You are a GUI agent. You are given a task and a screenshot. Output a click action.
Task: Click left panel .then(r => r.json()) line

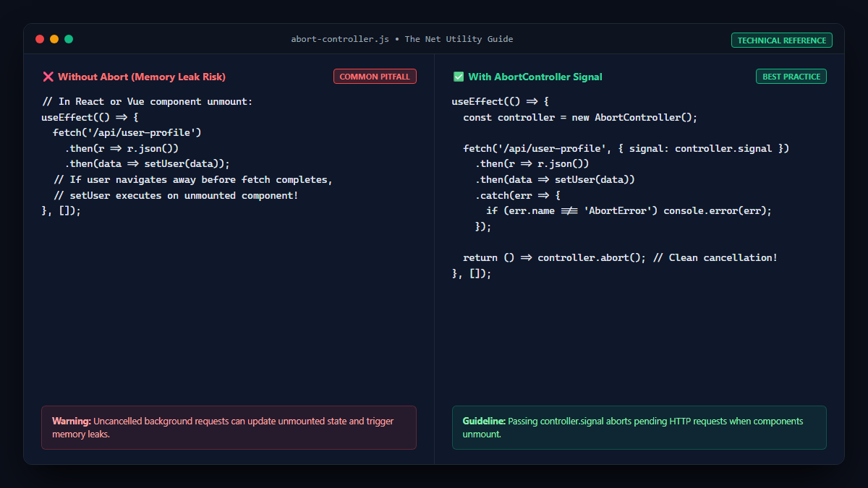pos(122,148)
